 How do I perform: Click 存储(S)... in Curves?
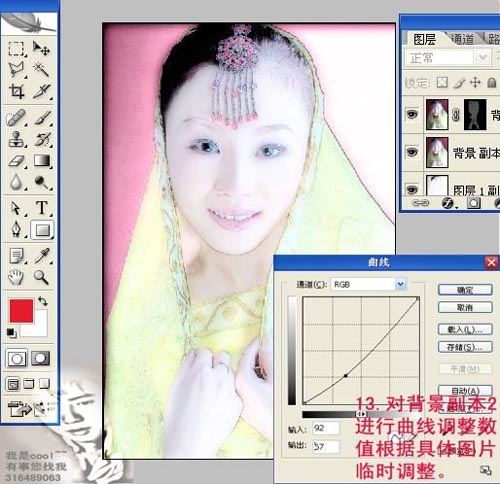(x=465, y=347)
